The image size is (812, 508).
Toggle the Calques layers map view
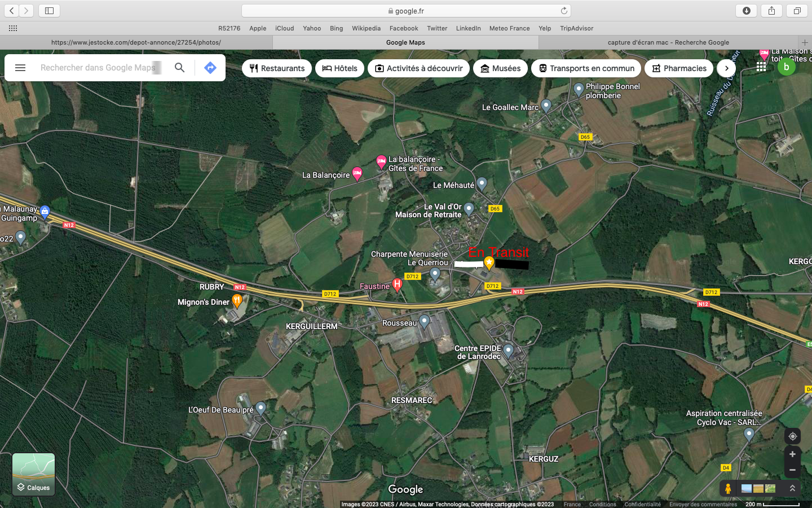tap(34, 474)
